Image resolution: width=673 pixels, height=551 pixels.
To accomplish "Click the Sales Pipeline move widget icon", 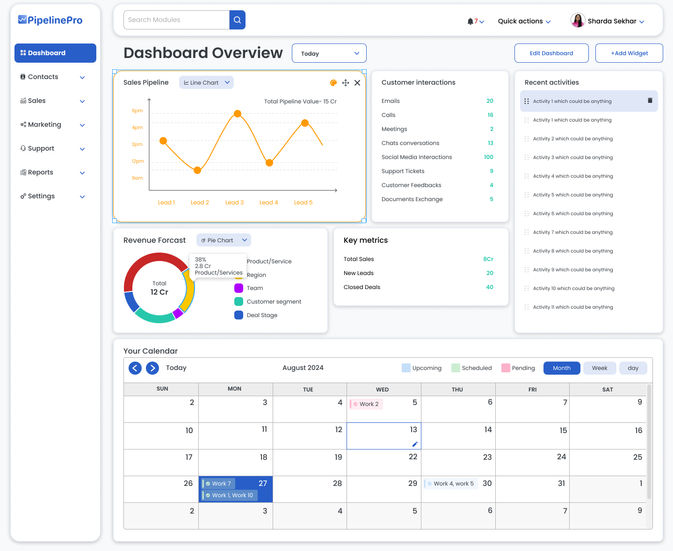I will coord(346,83).
